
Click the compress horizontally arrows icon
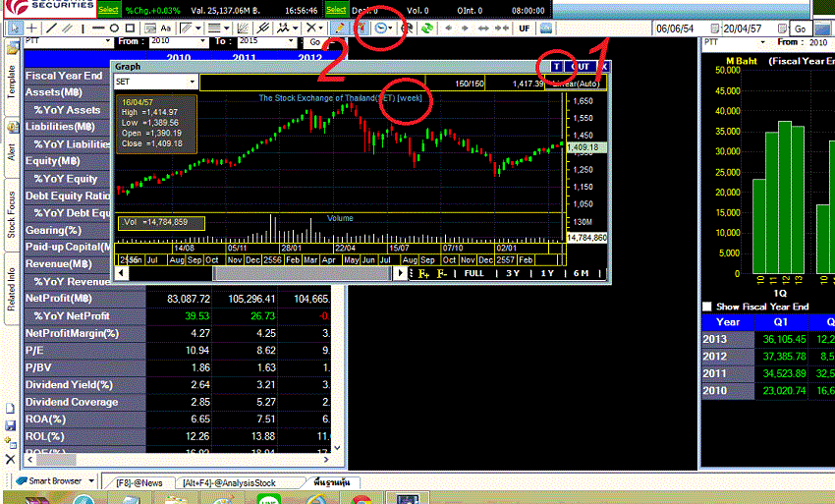(x=501, y=28)
